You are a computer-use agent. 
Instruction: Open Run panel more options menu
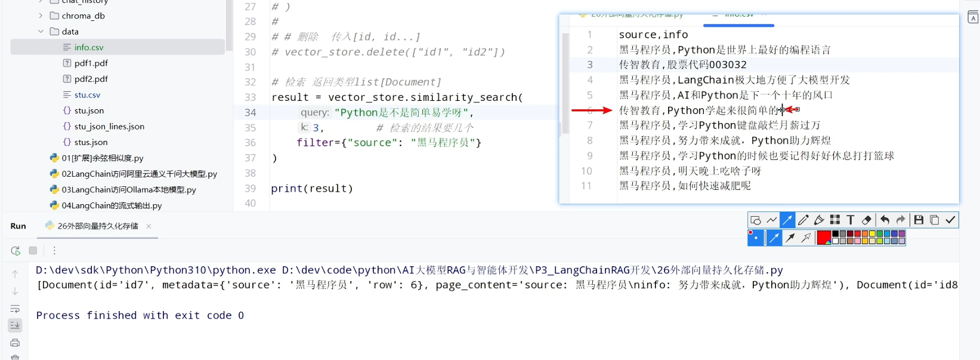pos(54,251)
